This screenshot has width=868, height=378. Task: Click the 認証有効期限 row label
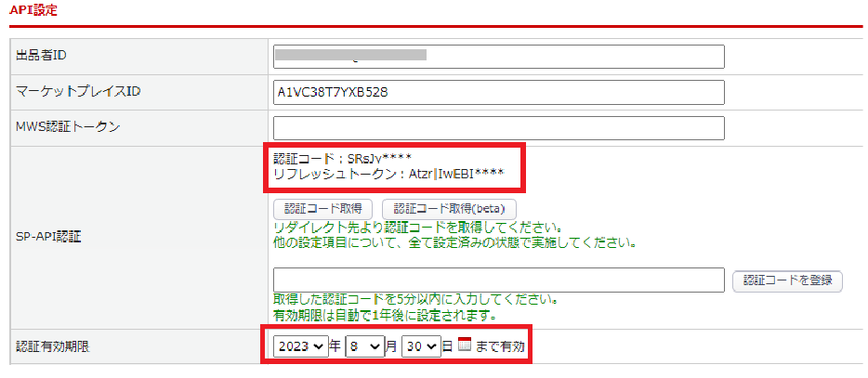pos(53,347)
